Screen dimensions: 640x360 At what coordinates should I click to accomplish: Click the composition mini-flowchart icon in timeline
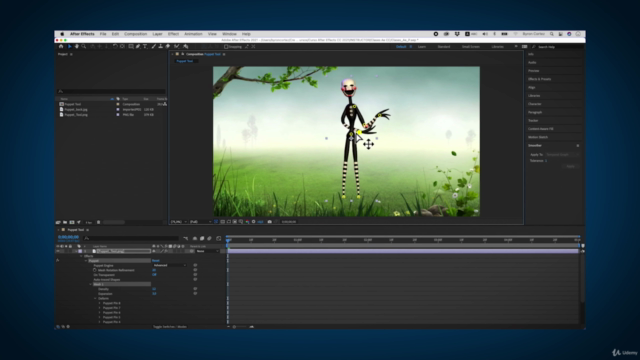pos(186,238)
